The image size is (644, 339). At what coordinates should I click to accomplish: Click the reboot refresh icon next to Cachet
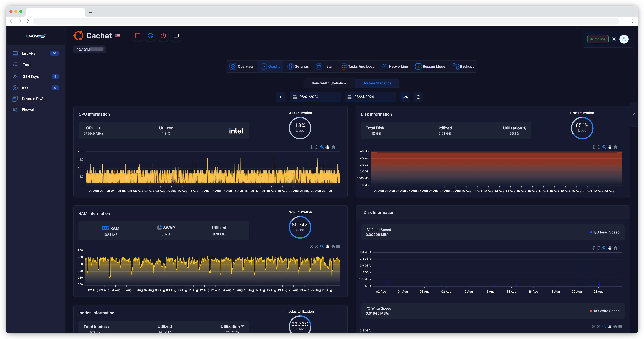(150, 36)
